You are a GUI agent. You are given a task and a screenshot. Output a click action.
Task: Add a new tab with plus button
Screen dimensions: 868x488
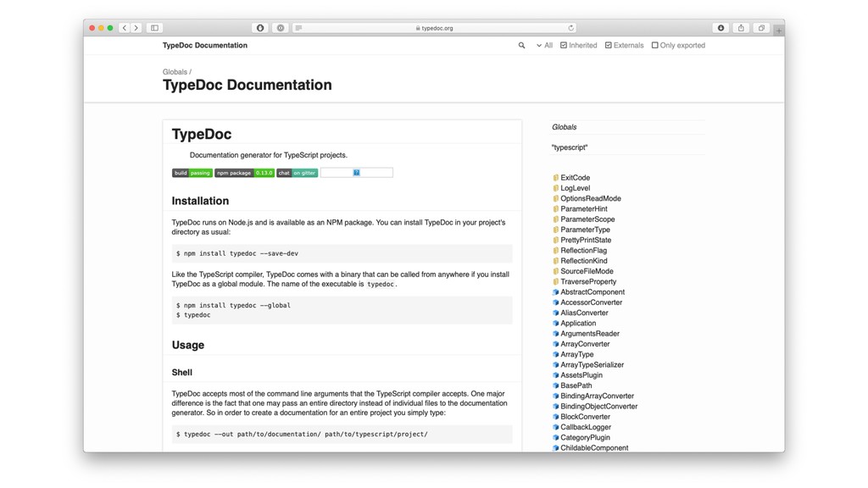tap(779, 30)
